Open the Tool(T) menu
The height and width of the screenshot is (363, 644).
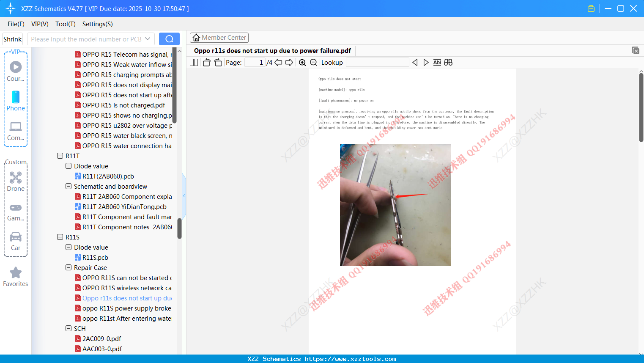(65, 24)
